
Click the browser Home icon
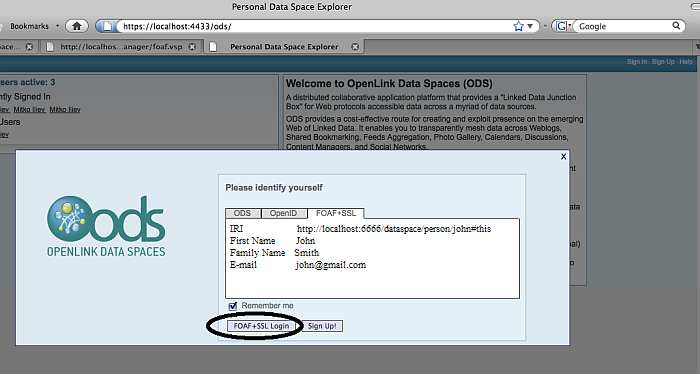click(77, 26)
